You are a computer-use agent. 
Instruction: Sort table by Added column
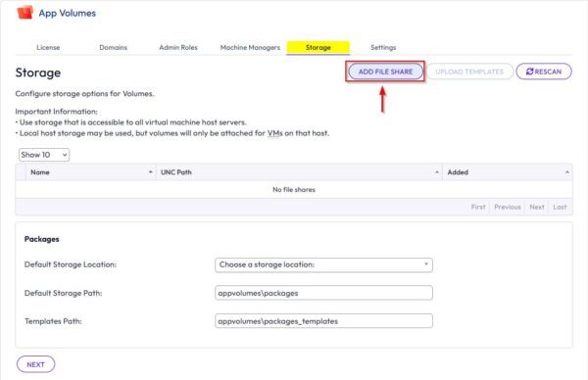[x=508, y=172]
